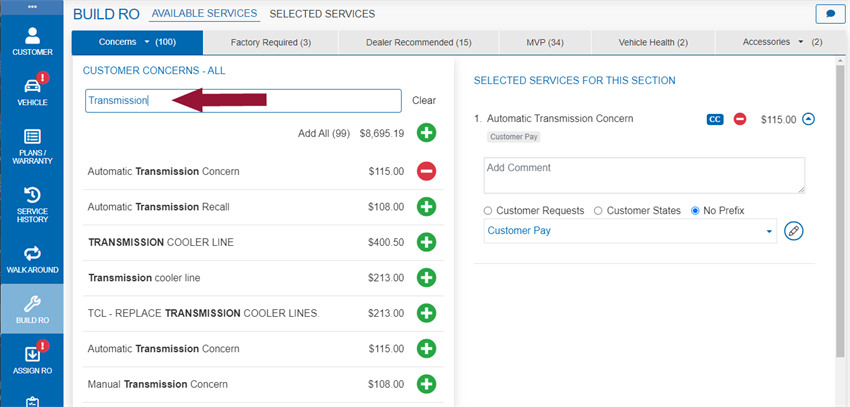This screenshot has height=407, width=850.
Task: Click the Customer Pay tag label
Action: 514,137
